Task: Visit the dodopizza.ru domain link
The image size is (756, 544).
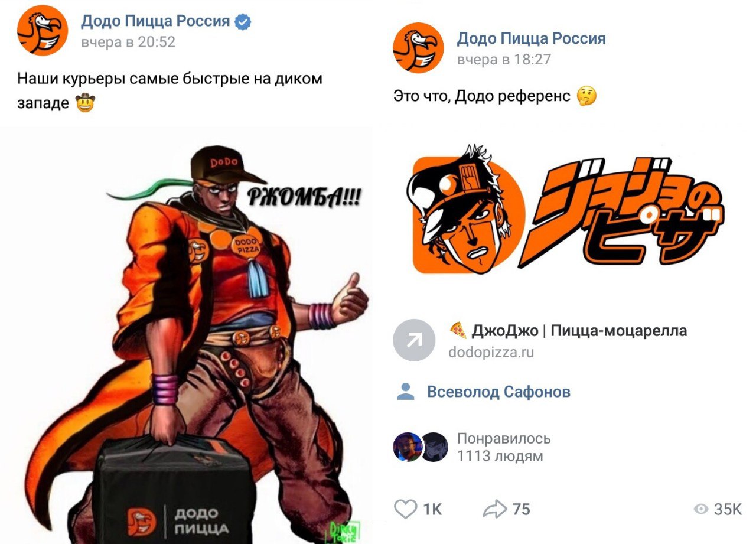Action: click(x=491, y=353)
